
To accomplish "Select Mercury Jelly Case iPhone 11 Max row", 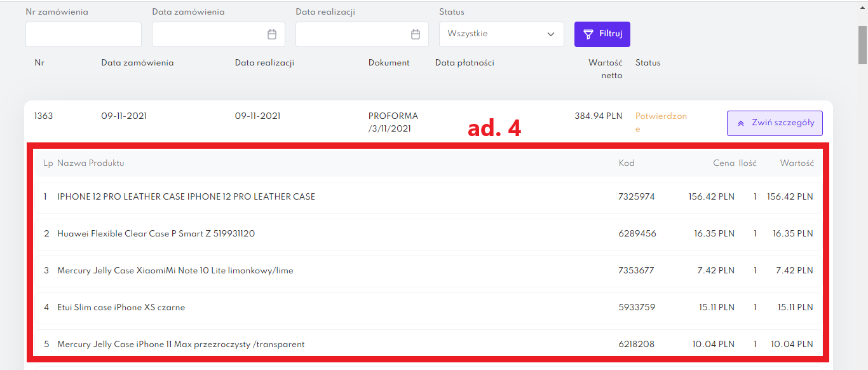I will 180,345.
